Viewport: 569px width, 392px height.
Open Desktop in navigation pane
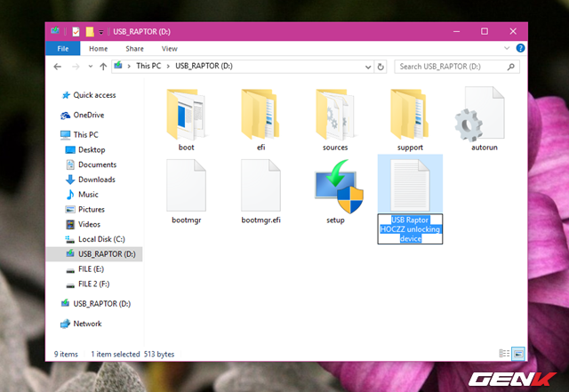pyautogui.click(x=85, y=150)
